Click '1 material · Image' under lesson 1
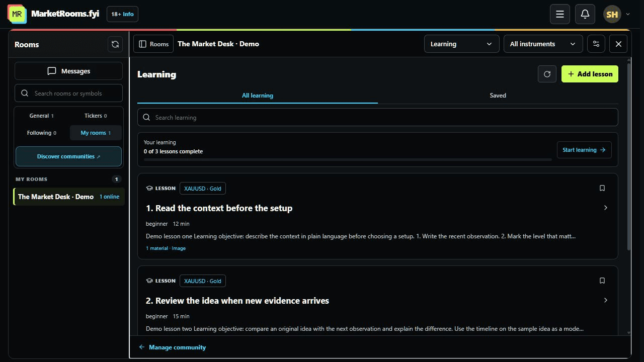644x362 pixels. [166, 248]
